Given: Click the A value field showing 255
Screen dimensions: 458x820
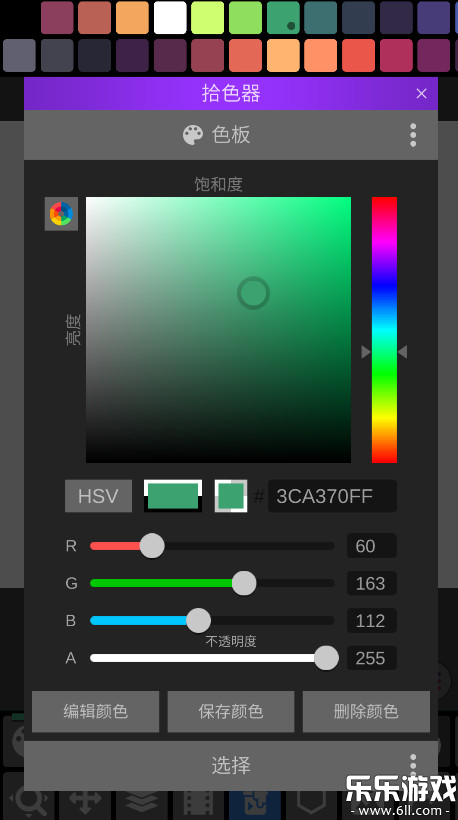Looking at the screenshot, I should 372,658.
